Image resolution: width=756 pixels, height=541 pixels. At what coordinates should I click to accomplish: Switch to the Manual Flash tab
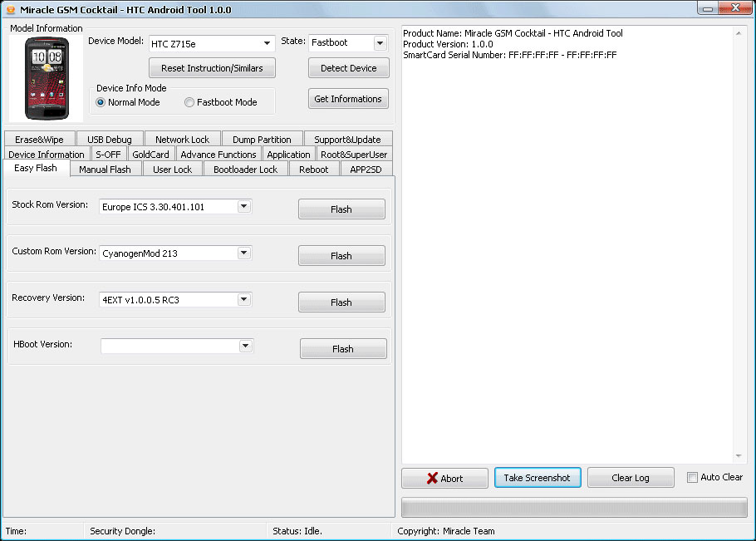coord(106,170)
